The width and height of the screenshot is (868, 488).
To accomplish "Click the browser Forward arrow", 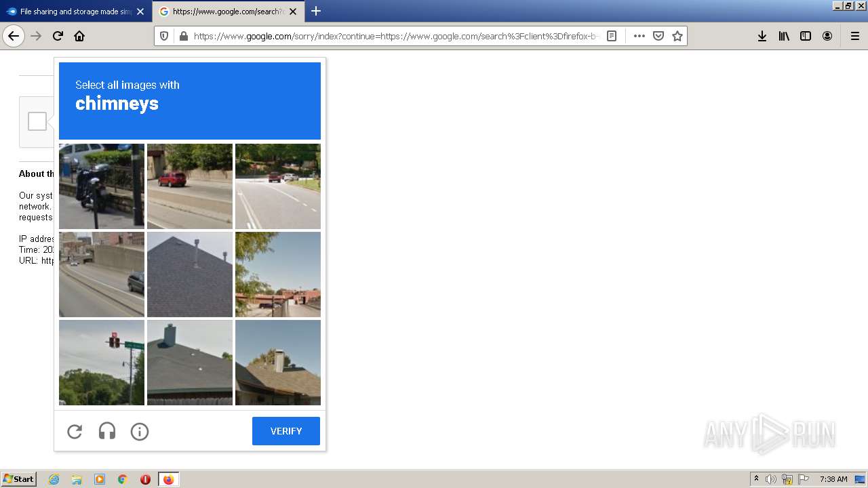I will point(37,36).
